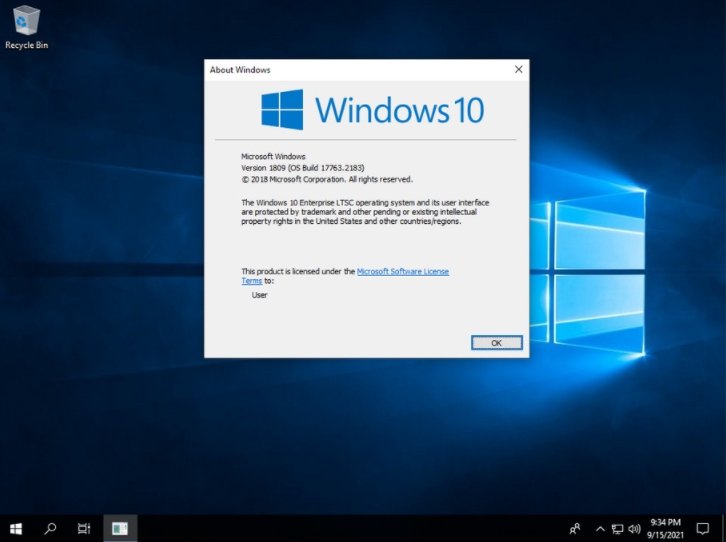Open the Action Center notifications icon
The height and width of the screenshot is (542, 726).
703,529
